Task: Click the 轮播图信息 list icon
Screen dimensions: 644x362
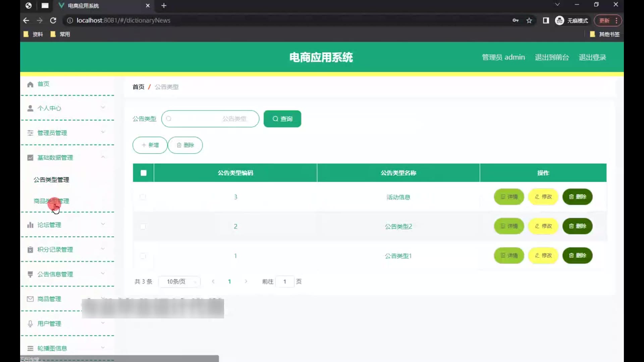Action: click(30, 348)
